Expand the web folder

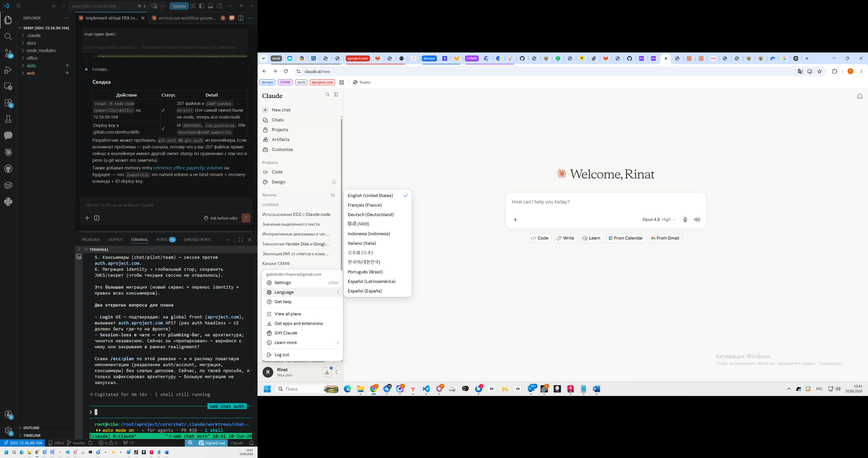31,73
